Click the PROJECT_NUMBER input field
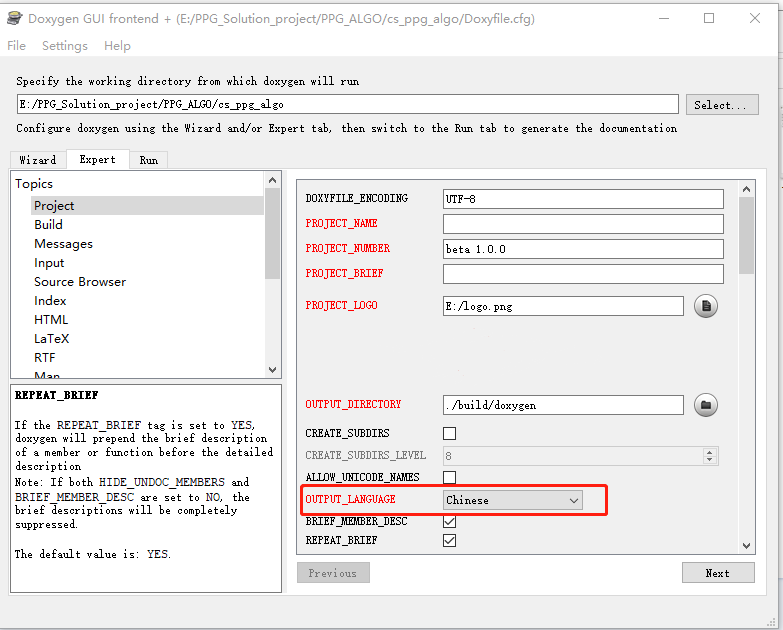Image resolution: width=783 pixels, height=630 pixels. click(x=583, y=249)
